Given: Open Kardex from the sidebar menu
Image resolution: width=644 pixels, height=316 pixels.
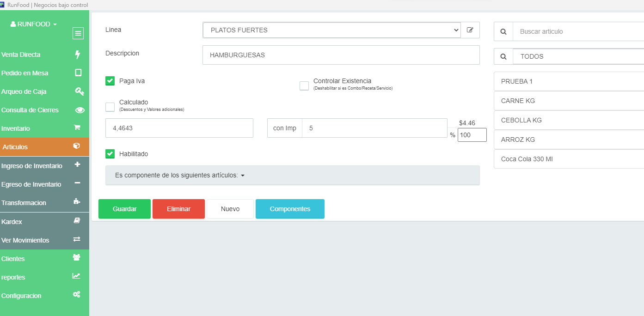Looking at the screenshot, I should click(x=12, y=222).
